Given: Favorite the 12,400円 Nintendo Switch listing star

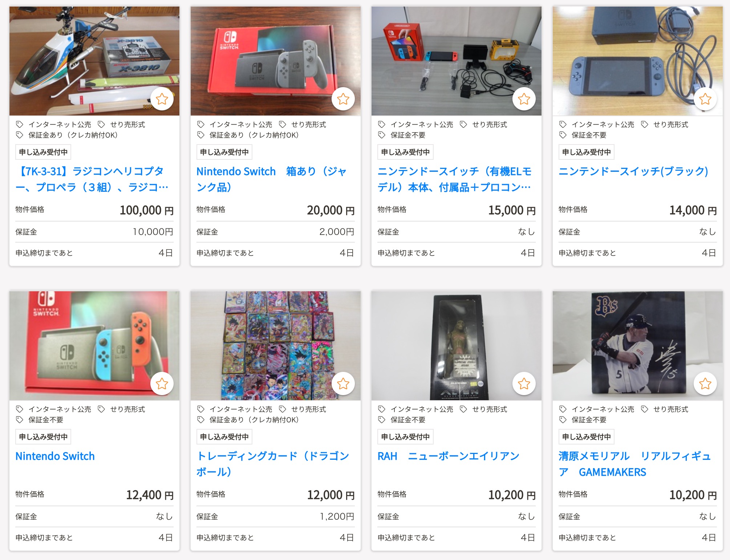Looking at the screenshot, I should (162, 384).
